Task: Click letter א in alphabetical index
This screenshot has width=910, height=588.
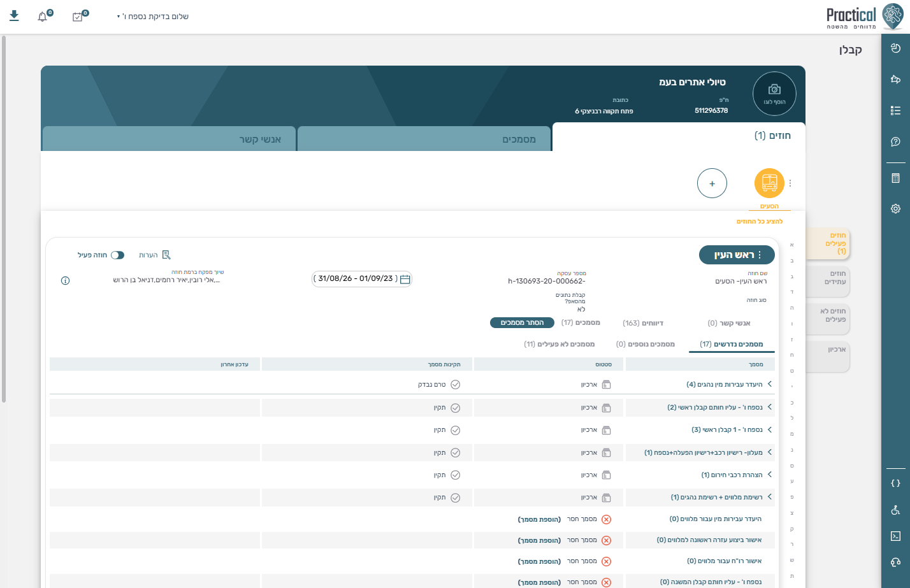Action: click(792, 245)
